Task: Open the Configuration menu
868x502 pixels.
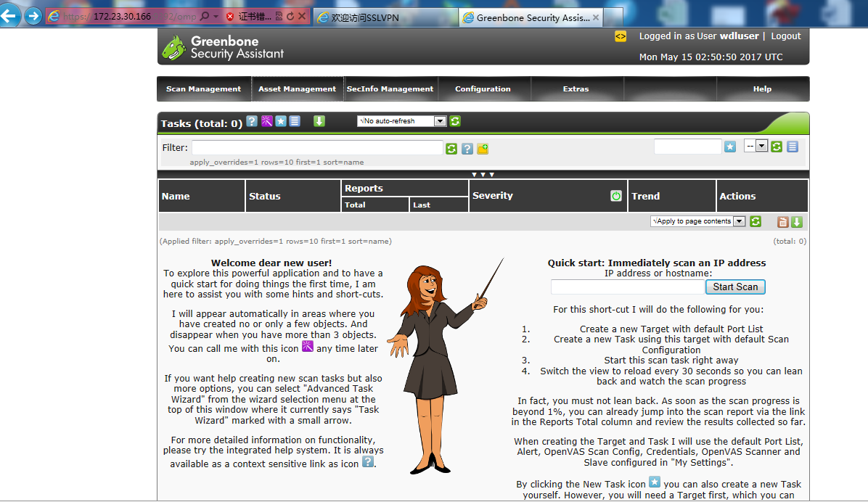Action: point(483,89)
